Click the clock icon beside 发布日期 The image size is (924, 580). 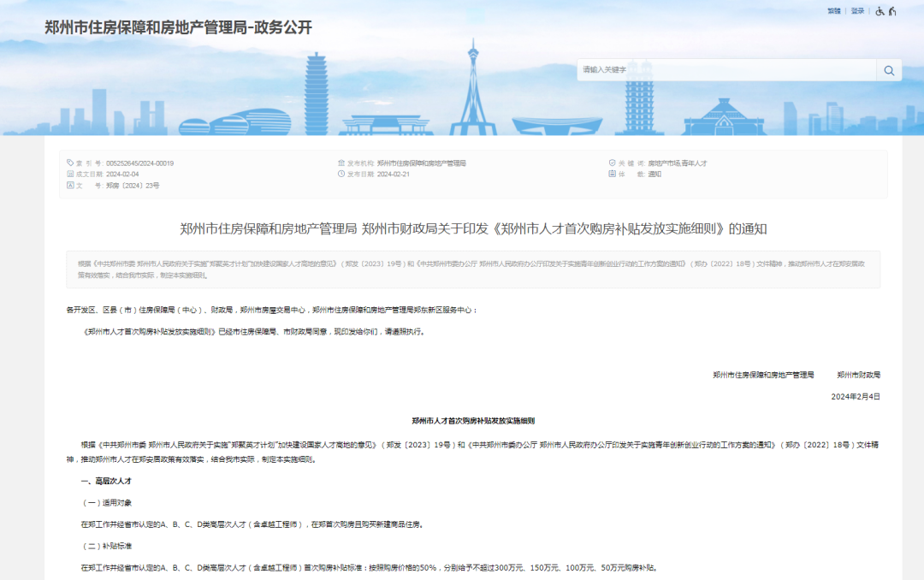point(341,174)
